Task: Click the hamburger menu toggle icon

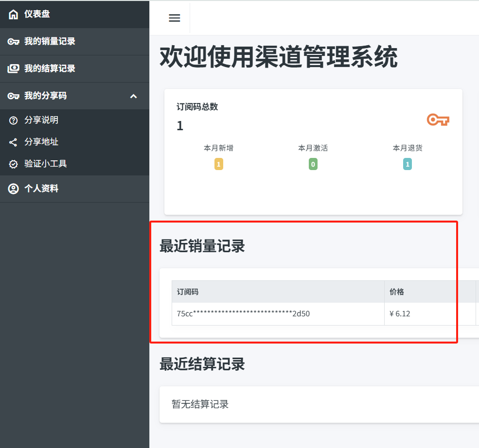Action: click(174, 18)
